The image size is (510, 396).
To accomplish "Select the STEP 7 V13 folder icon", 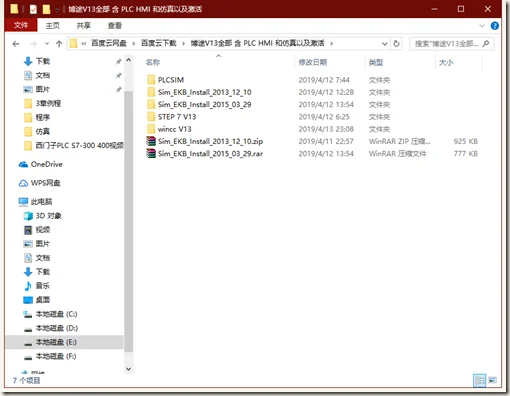I will 151,117.
